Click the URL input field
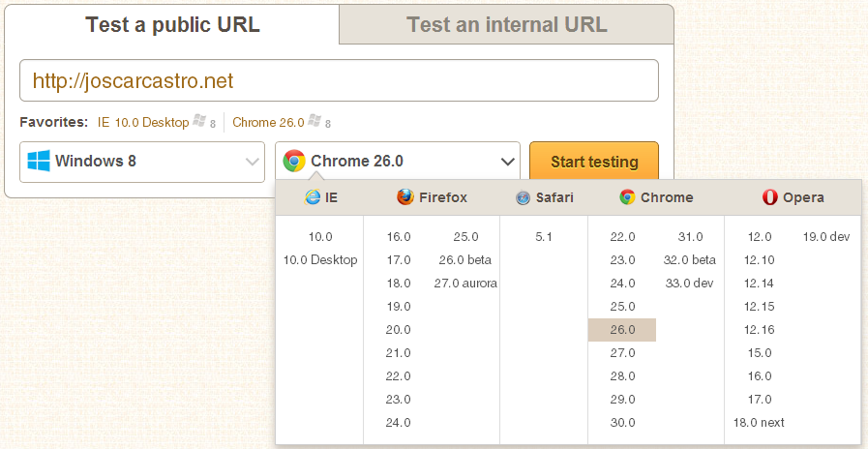The width and height of the screenshot is (868, 449). coord(339,80)
